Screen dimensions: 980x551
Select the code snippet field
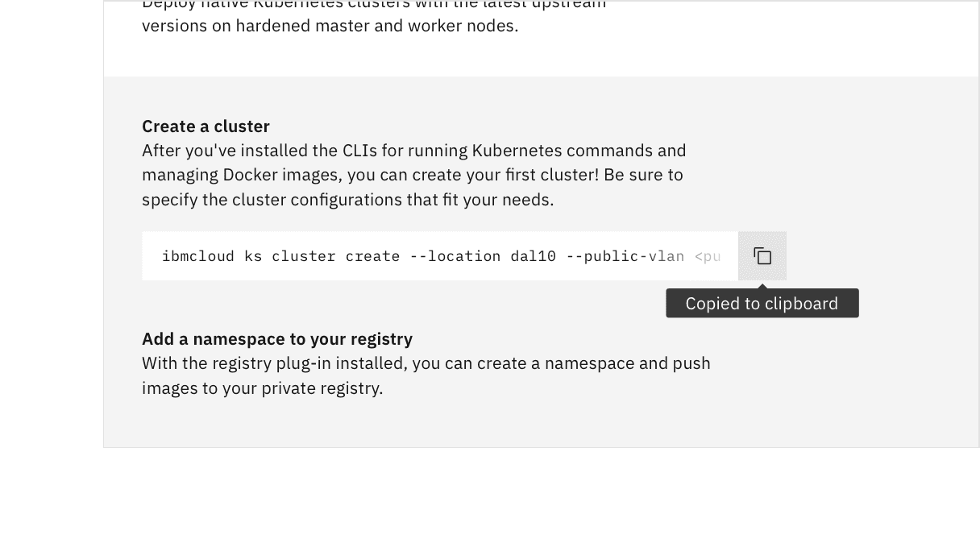(x=439, y=255)
